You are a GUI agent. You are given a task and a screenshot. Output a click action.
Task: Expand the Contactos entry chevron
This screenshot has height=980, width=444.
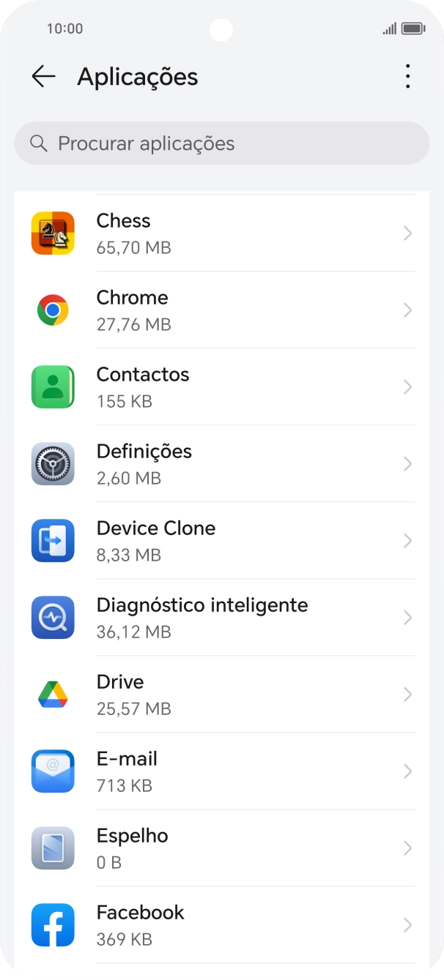point(407,386)
